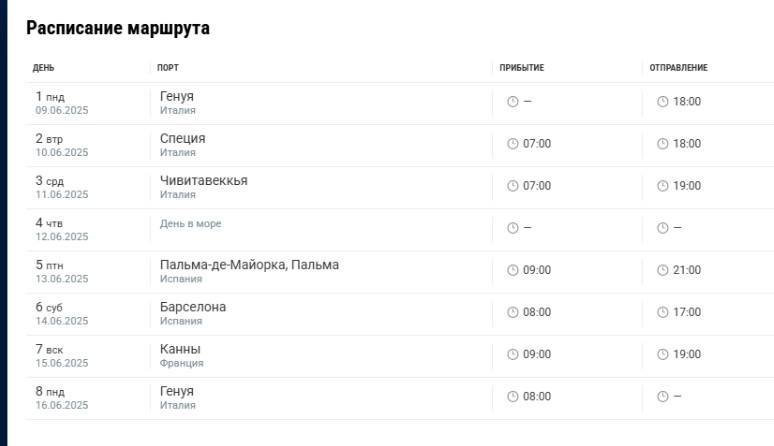Select the ПОРТ column header
This screenshot has height=446, width=774.
(168, 68)
